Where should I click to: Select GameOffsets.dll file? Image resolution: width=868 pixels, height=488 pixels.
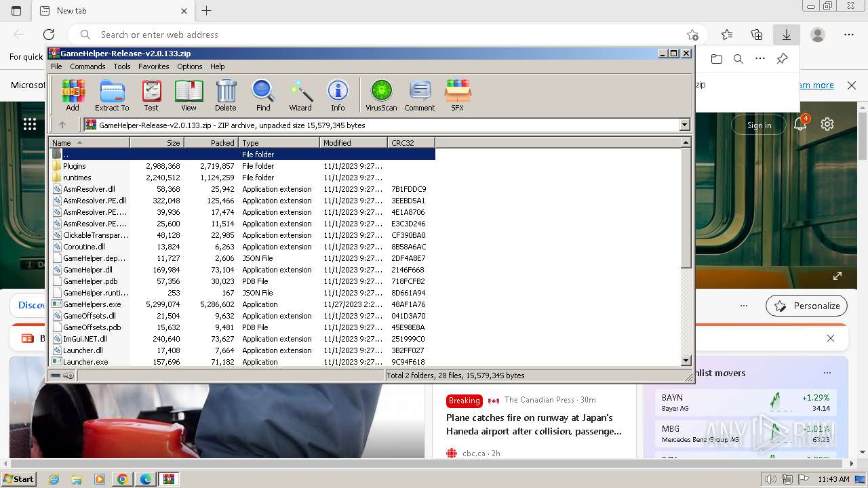pyautogui.click(x=89, y=316)
